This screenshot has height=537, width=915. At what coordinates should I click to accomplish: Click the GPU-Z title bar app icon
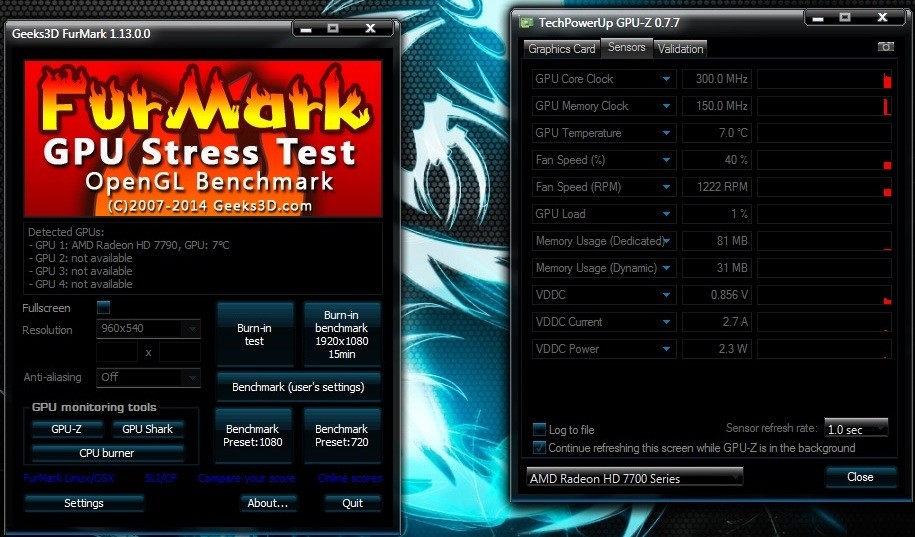click(x=526, y=23)
